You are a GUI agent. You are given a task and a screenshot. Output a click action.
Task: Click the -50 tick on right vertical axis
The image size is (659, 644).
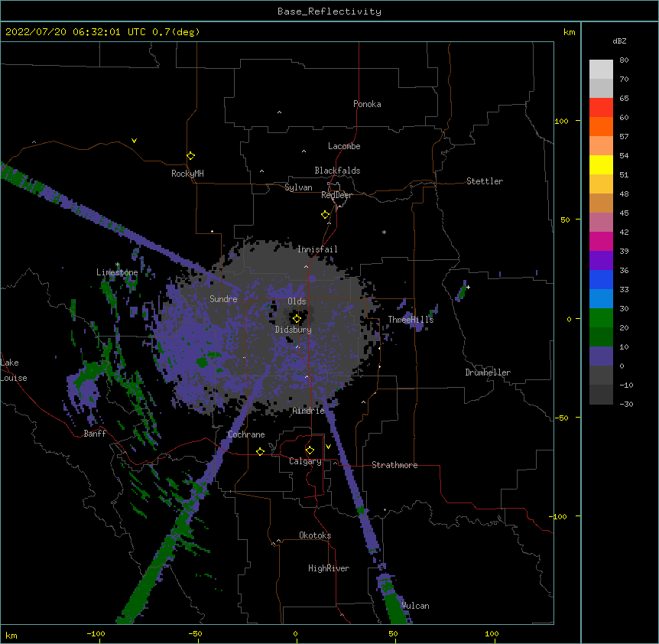click(561, 418)
